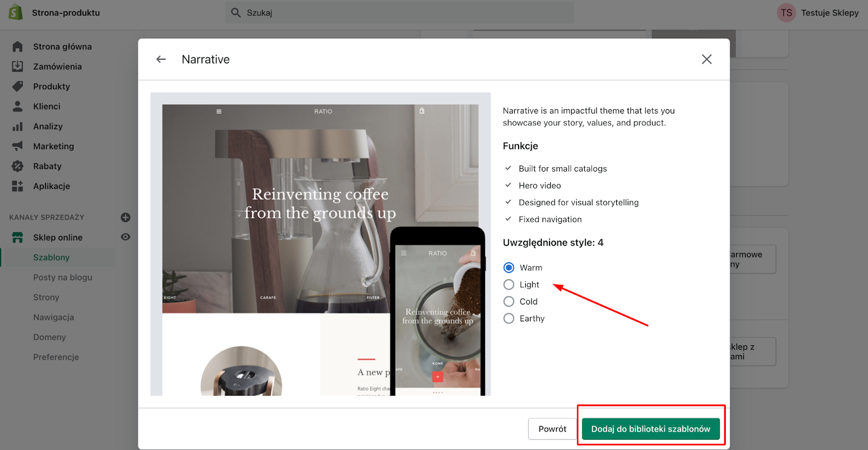Click the Szukaj search field
Image resolution: width=868 pixels, height=450 pixels.
(x=399, y=12)
